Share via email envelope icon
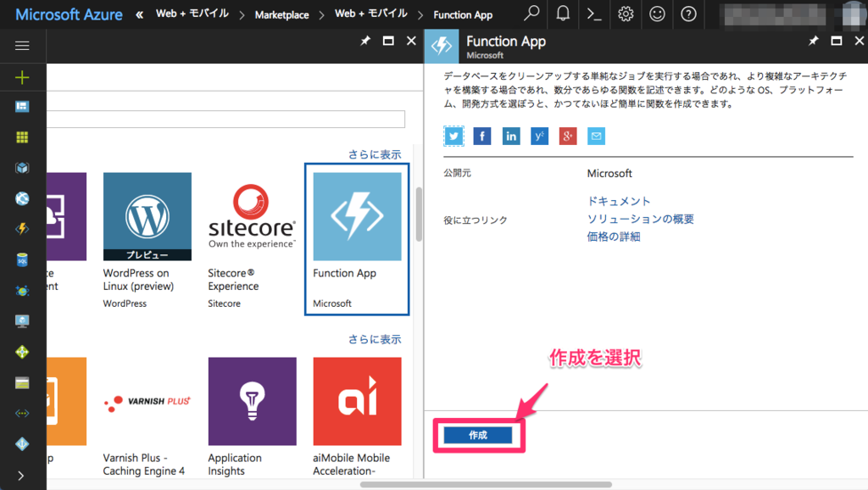The image size is (868, 490). point(596,136)
